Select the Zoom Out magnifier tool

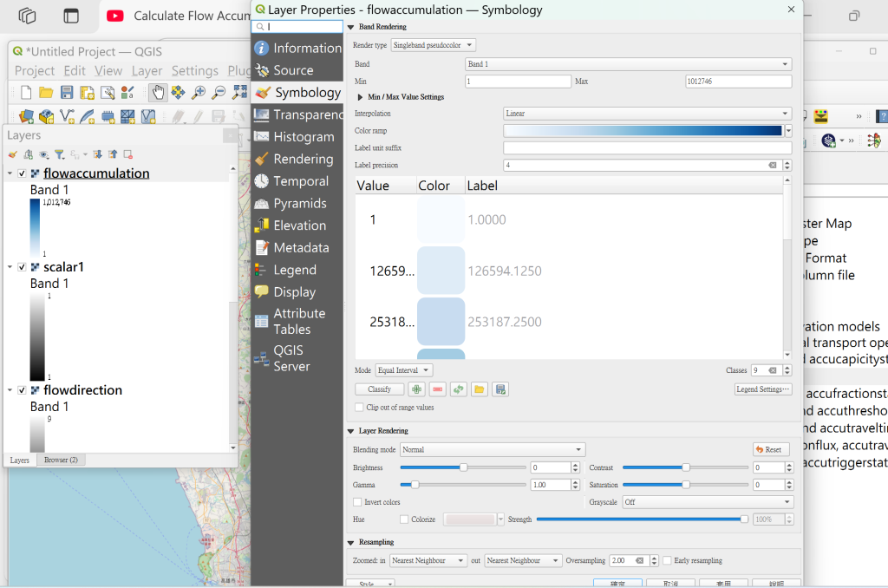click(x=219, y=92)
